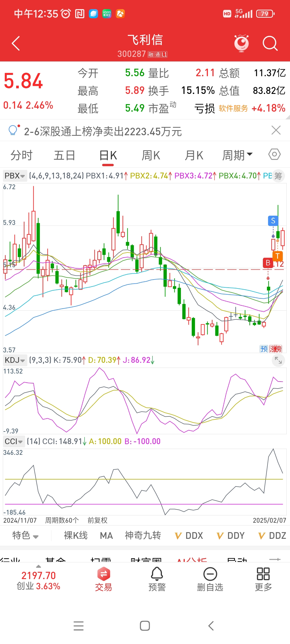290x644 pixels.
Task: Select 裸K线 indicator
Action: pyautogui.click(x=76, y=535)
